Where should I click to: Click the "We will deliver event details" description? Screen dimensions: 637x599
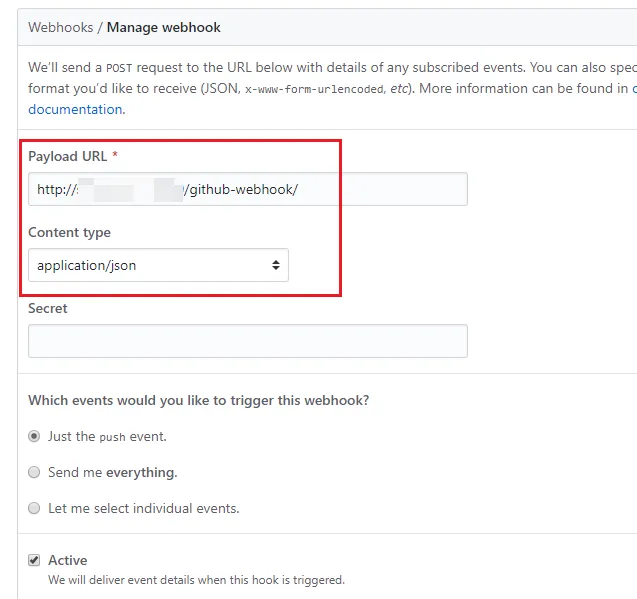(196, 580)
